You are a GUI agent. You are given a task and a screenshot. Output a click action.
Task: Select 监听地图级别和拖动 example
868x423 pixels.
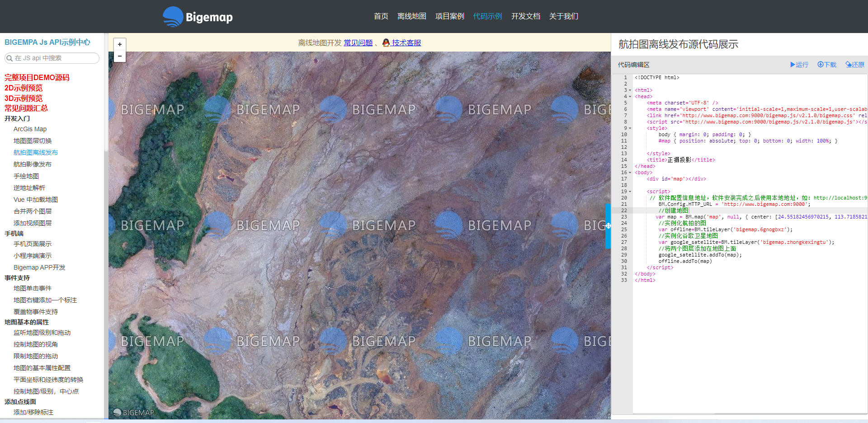click(42, 333)
